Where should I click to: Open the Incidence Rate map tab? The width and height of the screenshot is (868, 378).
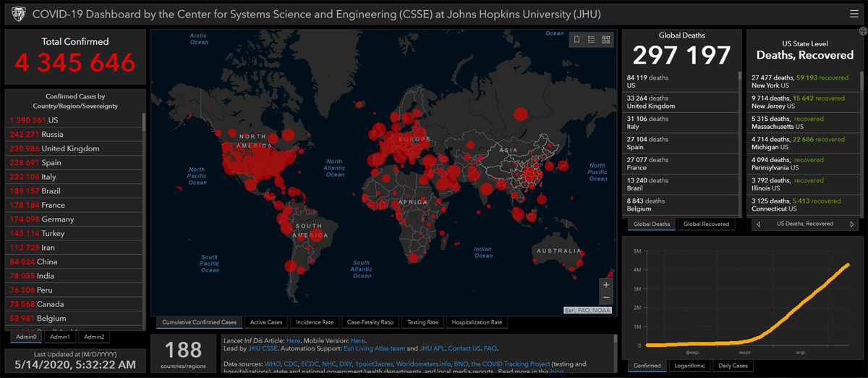coord(315,322)
